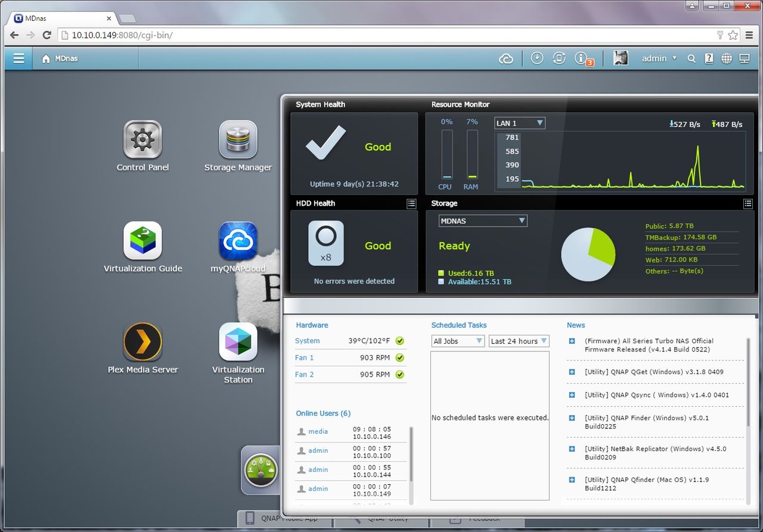Click the Fan 1 link

point(304,357)
